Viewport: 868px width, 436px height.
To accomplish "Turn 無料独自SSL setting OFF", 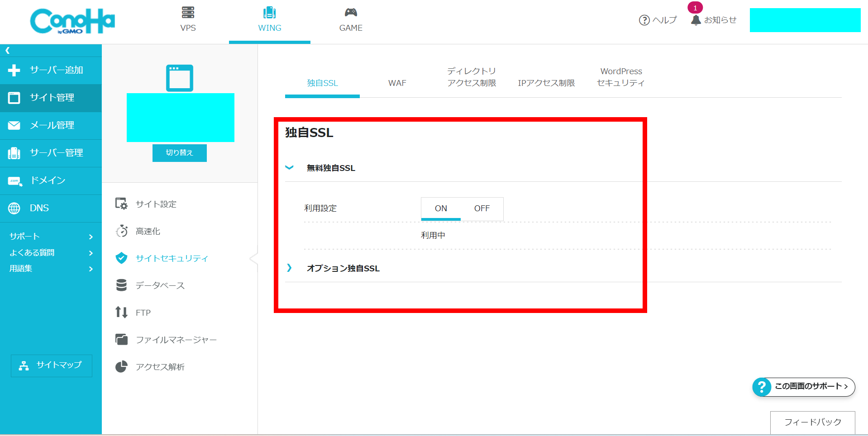I will coord(482,209).
